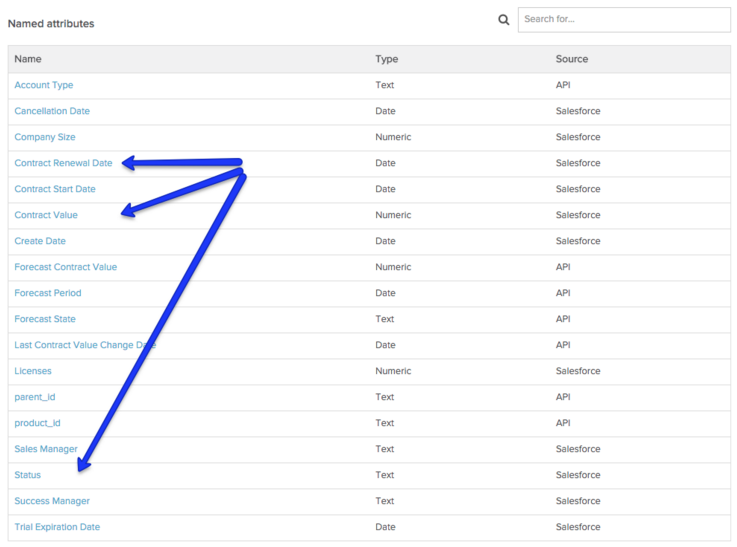Open the Forecast Period attribute

pyautogui.click(x=47, y=293)
